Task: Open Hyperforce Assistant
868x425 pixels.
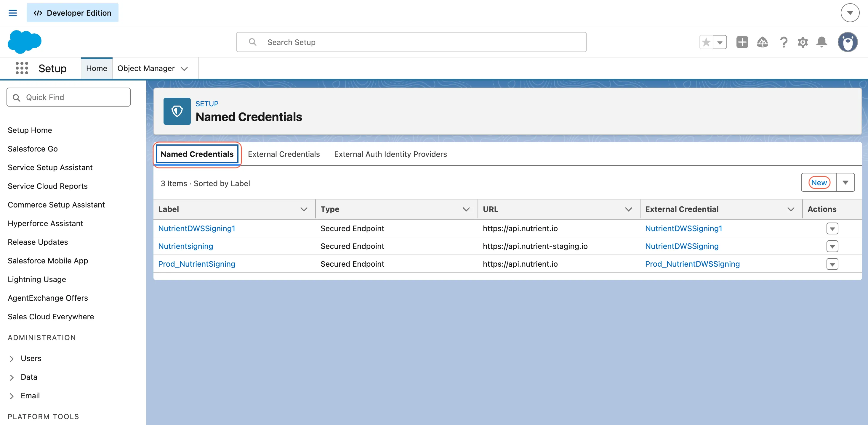Action: [45, 223]
